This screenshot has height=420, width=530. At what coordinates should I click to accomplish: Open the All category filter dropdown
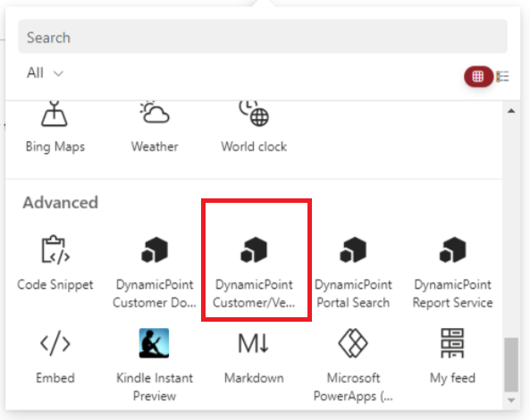(45, 73)
